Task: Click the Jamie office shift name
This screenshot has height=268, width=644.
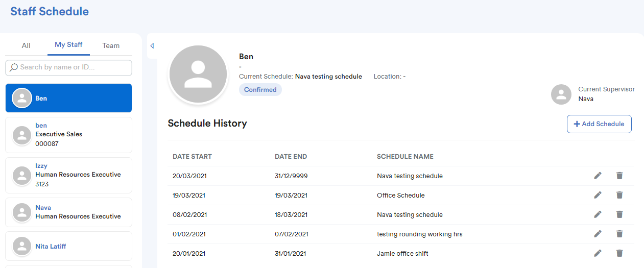Action: (x=402, y=254)
